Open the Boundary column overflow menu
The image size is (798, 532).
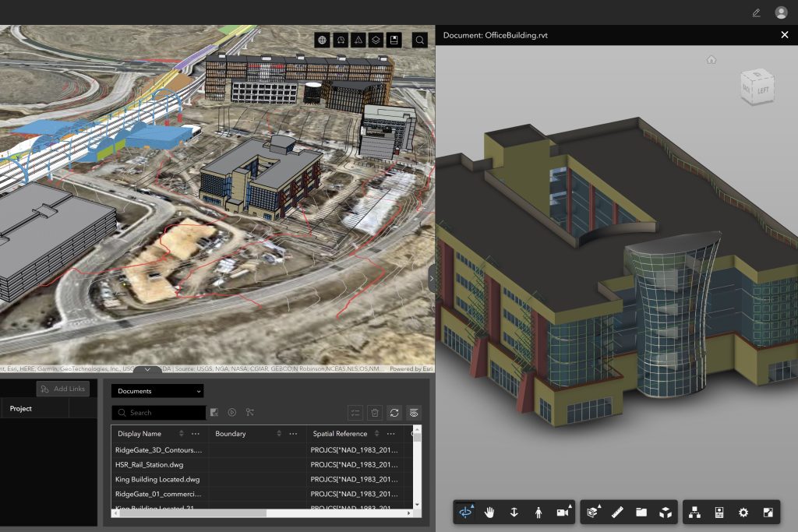click(x=292, y=434)
